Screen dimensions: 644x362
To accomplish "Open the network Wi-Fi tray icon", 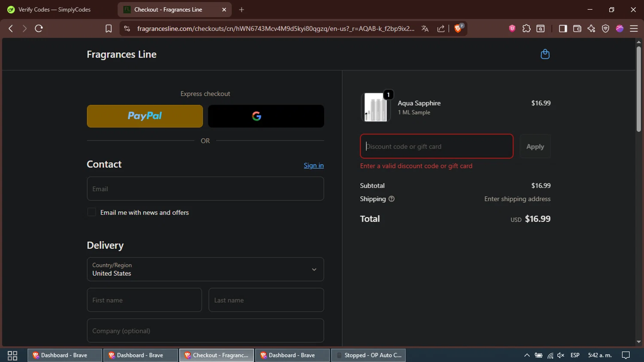I will click(x=550, y=355).
